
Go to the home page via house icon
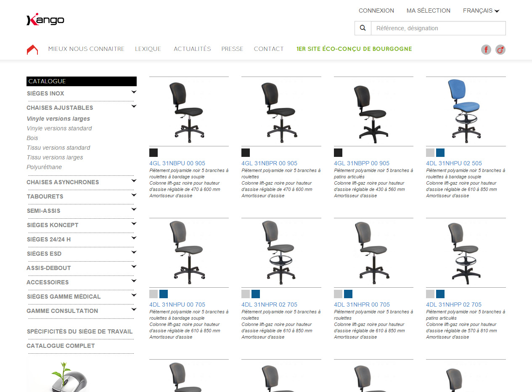(32, 50)
